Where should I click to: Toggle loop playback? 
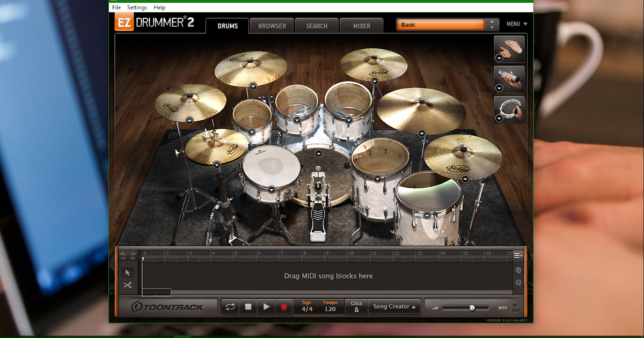point(230,307)
